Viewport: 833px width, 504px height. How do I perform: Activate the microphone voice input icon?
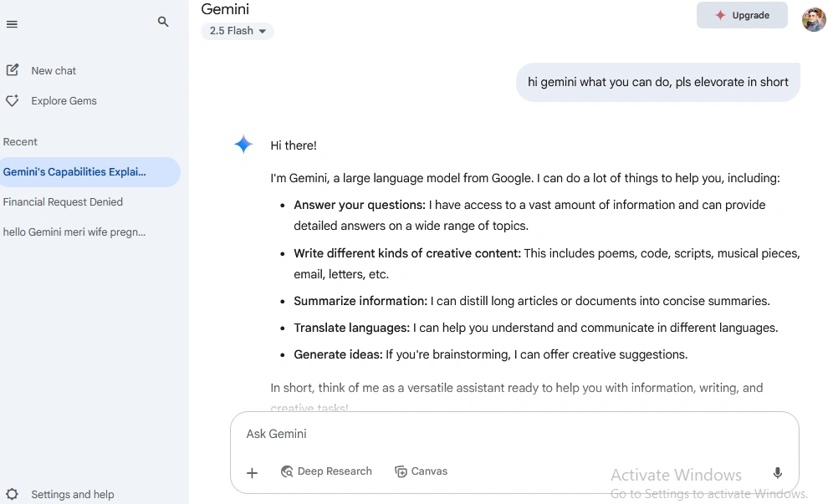(777, 472)
